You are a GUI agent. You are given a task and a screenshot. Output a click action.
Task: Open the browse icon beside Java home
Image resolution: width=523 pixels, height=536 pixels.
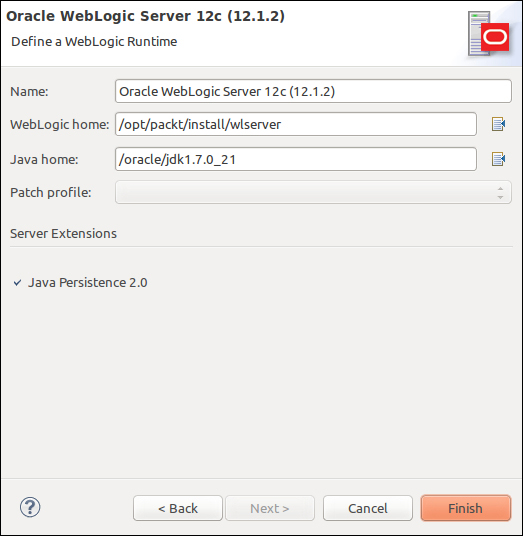tap(498, 159)
